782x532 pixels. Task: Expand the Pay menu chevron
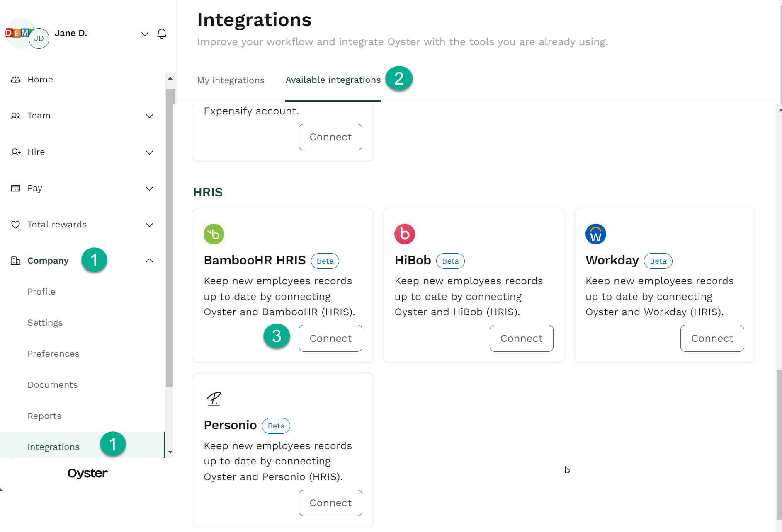click(150, 189)
